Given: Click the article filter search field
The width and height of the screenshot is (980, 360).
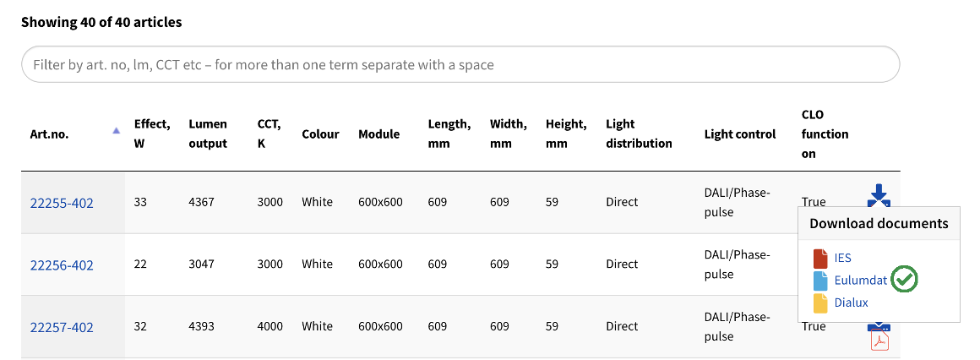Looking at the screenshot, I should click(460, 64).
